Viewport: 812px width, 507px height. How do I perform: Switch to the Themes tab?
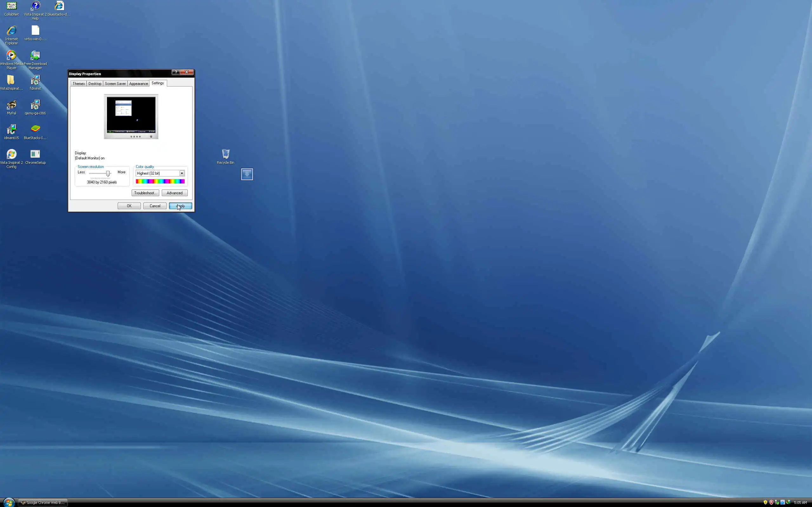79,84
